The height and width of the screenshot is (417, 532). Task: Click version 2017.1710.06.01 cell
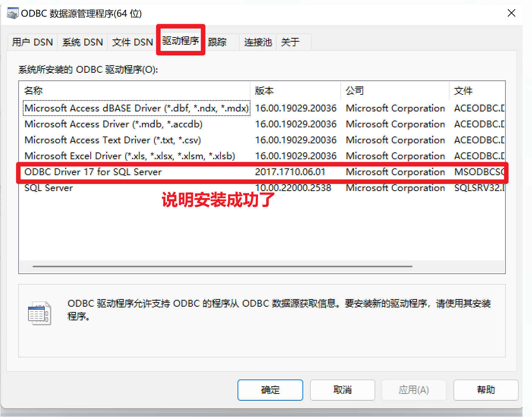tap(290, 172)
